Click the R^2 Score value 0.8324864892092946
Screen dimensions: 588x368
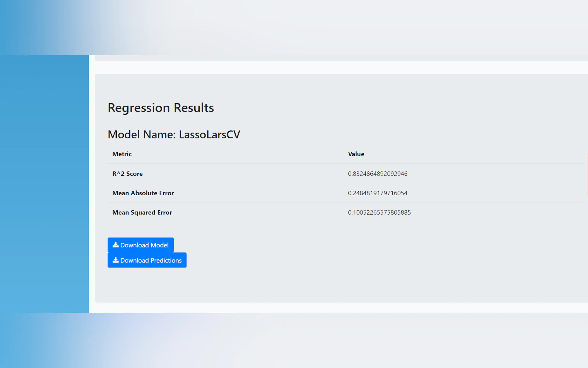click(378, 174)
